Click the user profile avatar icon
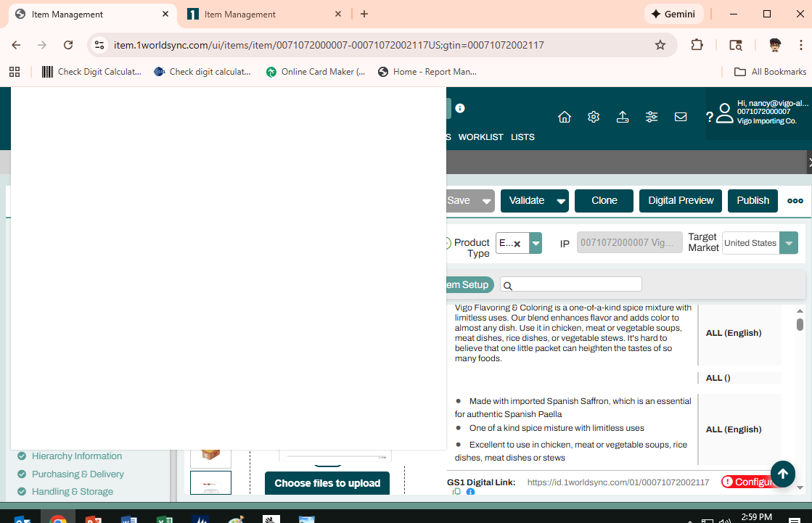 point(724,113)
